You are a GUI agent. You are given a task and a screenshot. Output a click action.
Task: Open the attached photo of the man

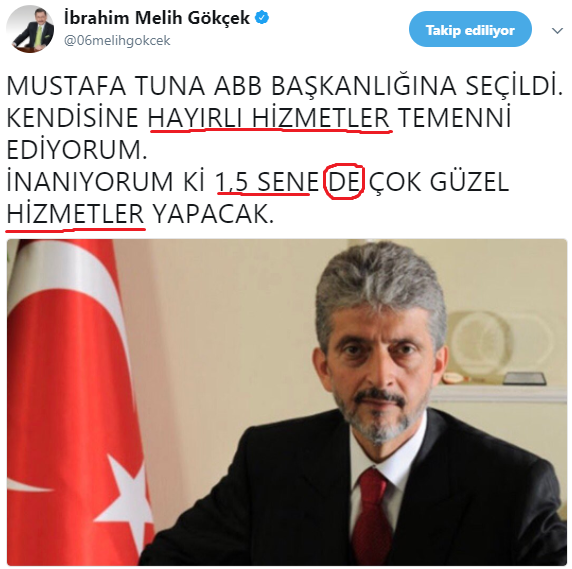pyautogui.click(x=287, y=402)
